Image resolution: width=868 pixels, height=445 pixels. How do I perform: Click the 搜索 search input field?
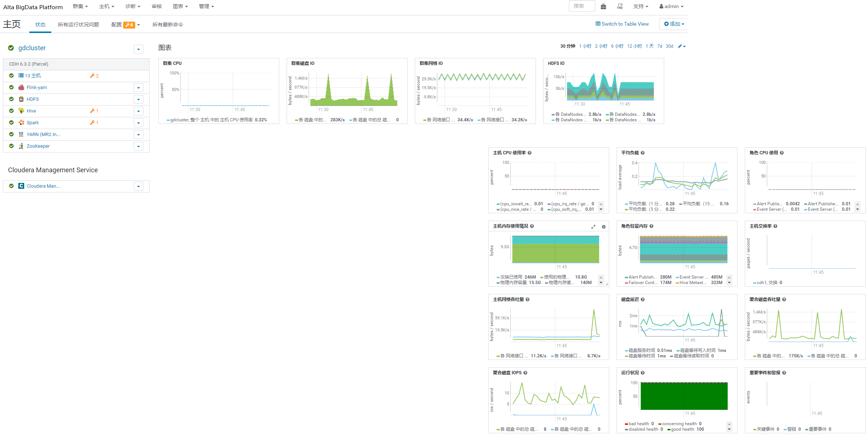[x=581, y=6]
